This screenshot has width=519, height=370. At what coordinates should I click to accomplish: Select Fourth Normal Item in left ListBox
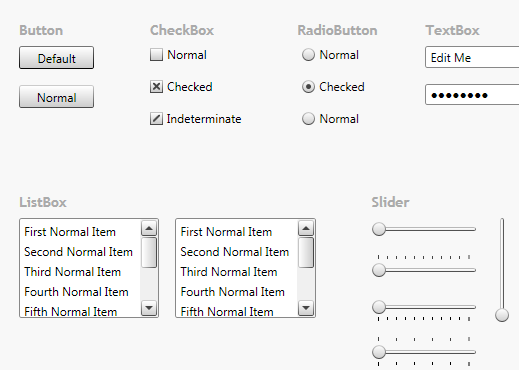(x=80, y=292)
